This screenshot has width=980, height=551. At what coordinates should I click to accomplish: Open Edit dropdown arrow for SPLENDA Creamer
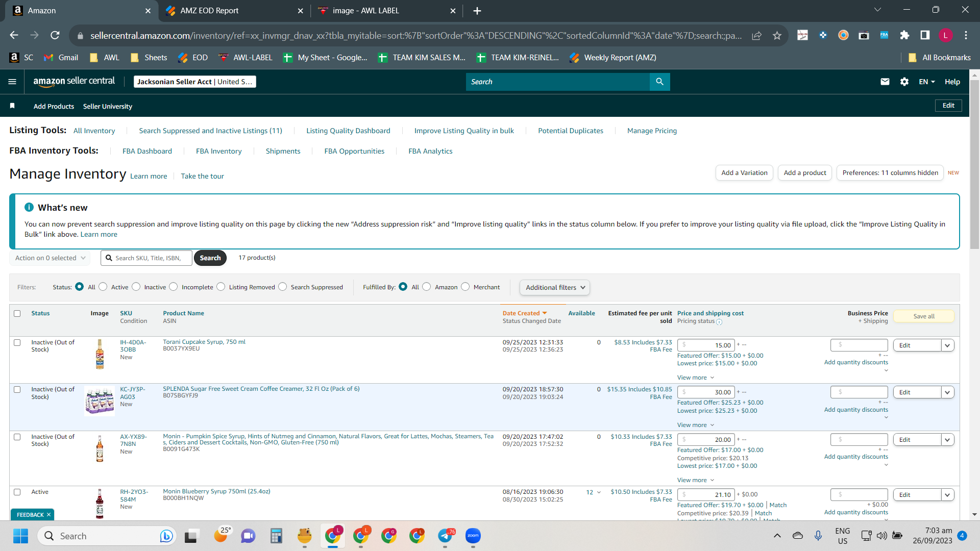948,392
